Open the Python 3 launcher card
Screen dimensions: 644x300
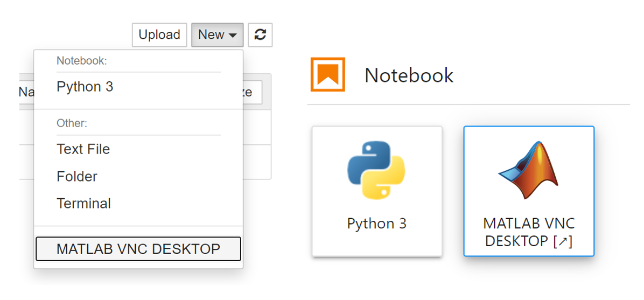(x=377, y=191)
